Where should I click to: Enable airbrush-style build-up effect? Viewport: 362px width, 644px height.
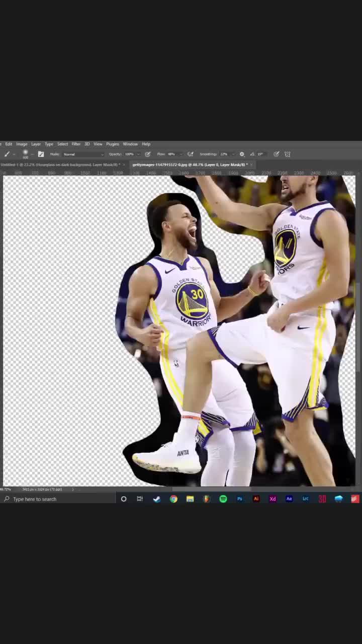point(190,154)
